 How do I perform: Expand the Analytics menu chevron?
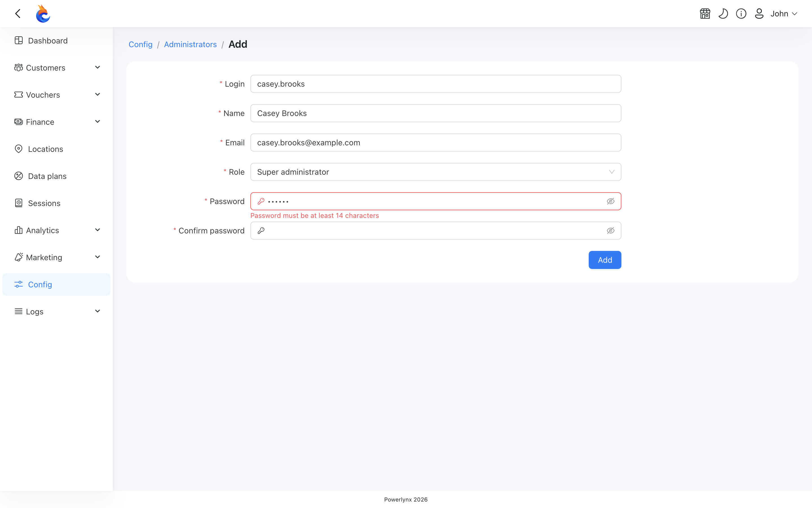[x=98, y=230]
